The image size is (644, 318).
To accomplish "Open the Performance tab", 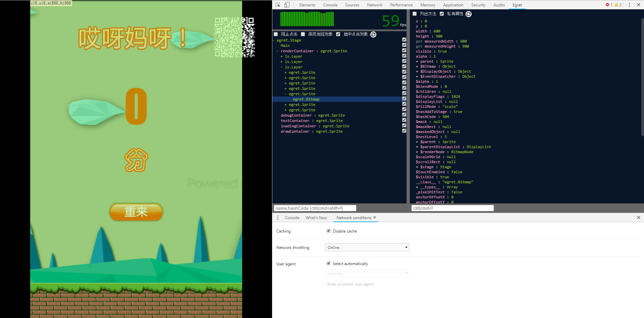I will (401, 5).
